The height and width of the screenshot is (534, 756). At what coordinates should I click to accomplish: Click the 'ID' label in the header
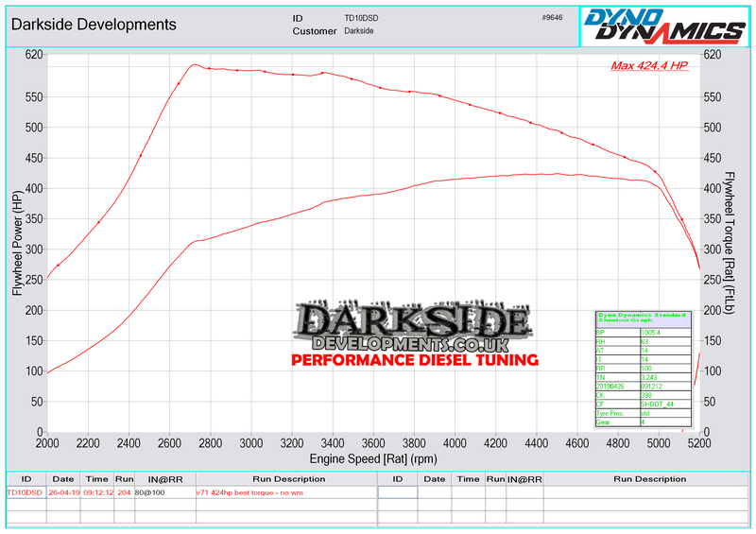[x=298, y=18]
